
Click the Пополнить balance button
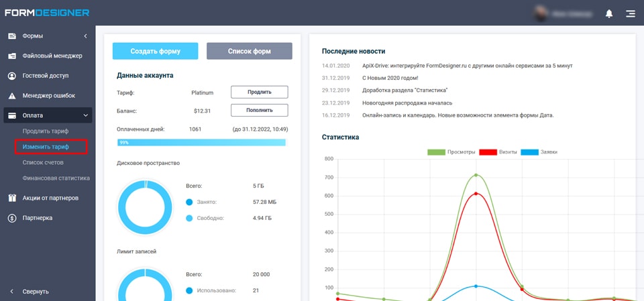(259, 111)
